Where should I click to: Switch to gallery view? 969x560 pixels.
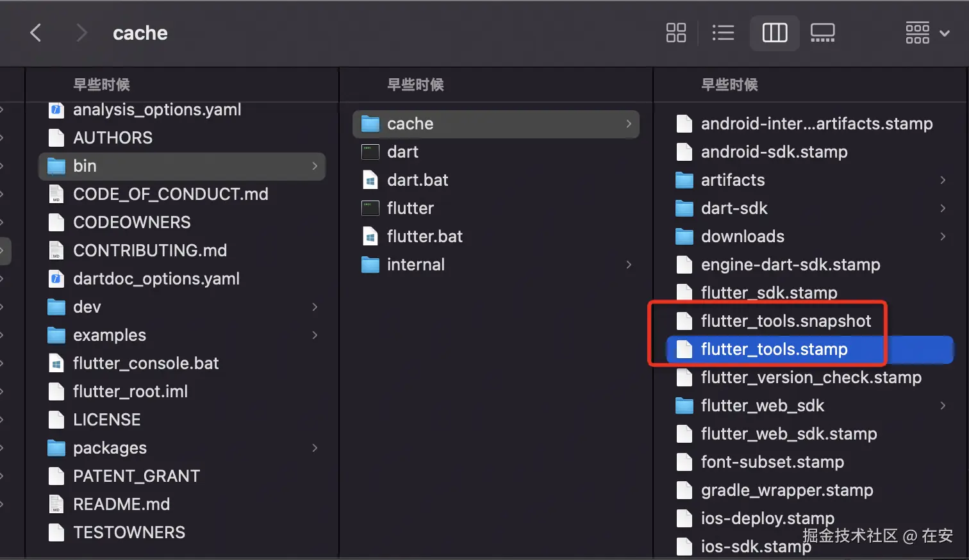(x=822, y=33)
